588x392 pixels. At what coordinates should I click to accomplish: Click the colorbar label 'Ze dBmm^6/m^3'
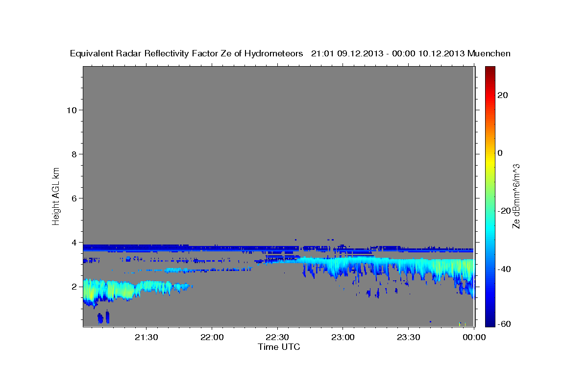pyautogui.click(x=516, y=196)
